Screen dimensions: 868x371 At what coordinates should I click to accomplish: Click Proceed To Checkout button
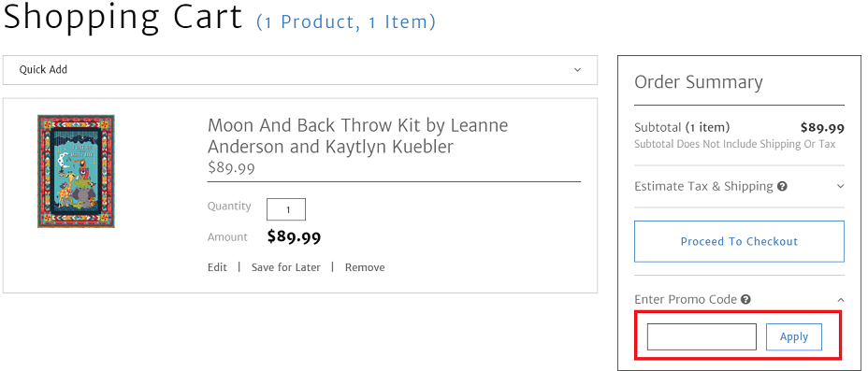coord(739,242)
